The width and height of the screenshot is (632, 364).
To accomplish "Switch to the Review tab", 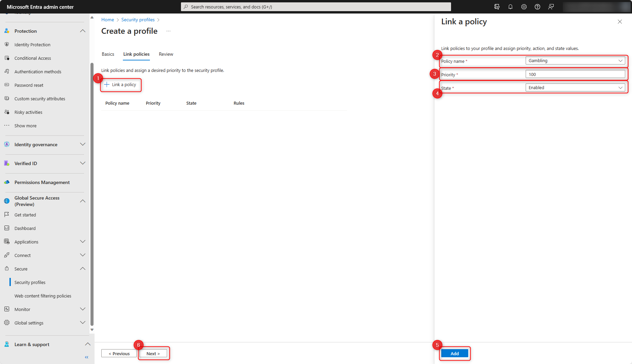I will coord(166,54).
